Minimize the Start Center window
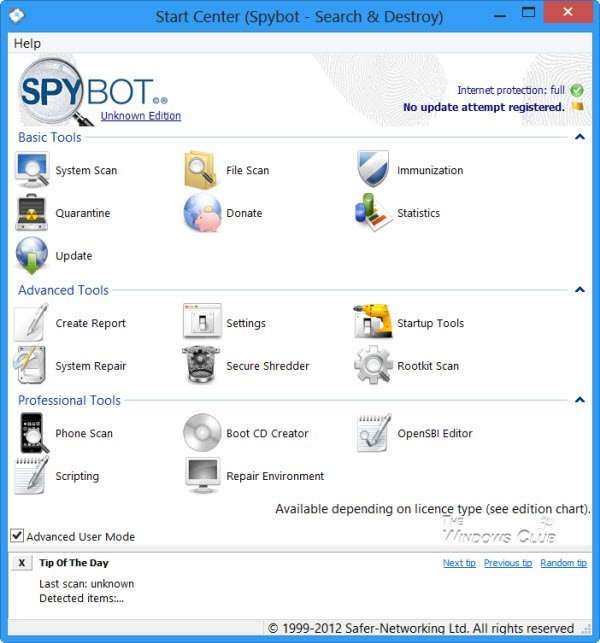 (x=500, y=16)
